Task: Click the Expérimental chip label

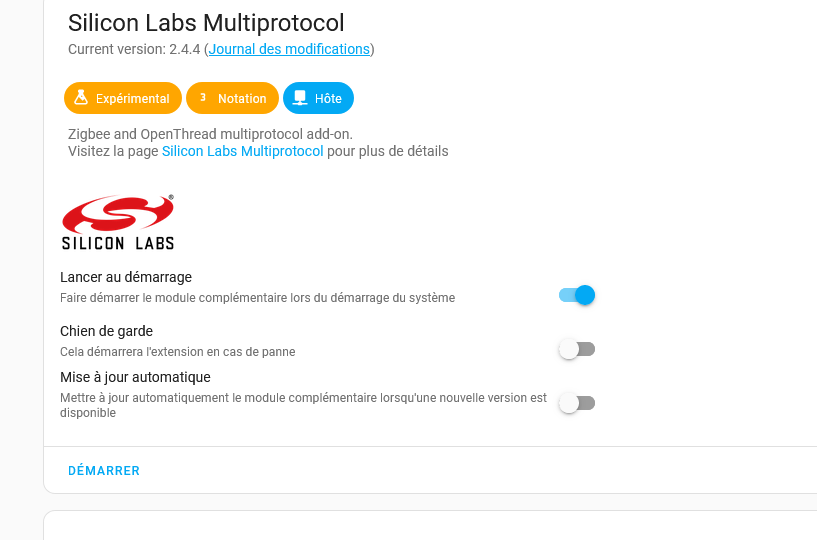Action: (132, 99)
